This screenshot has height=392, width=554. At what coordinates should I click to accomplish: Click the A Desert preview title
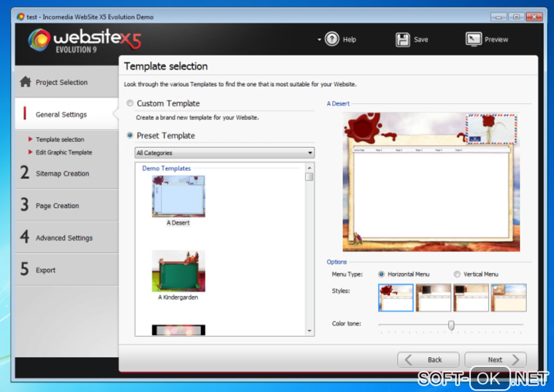tap(338, 104)
